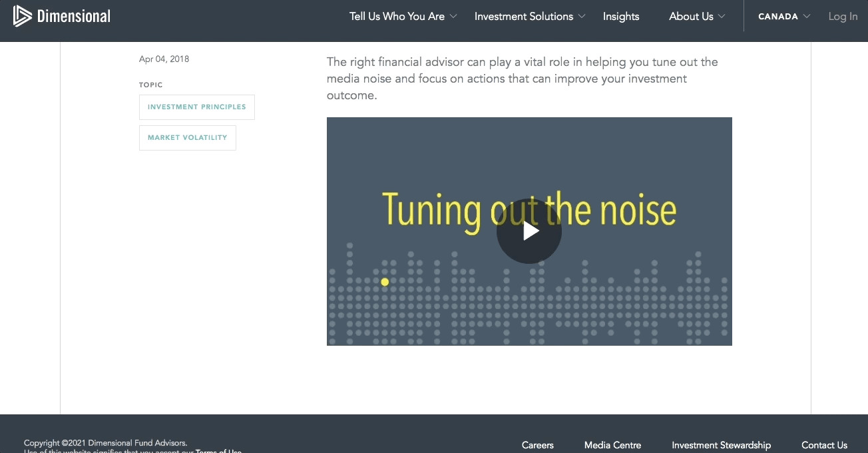Click Log In link
Viewport: 868px width, 453px height.
(x=843, y=16)
